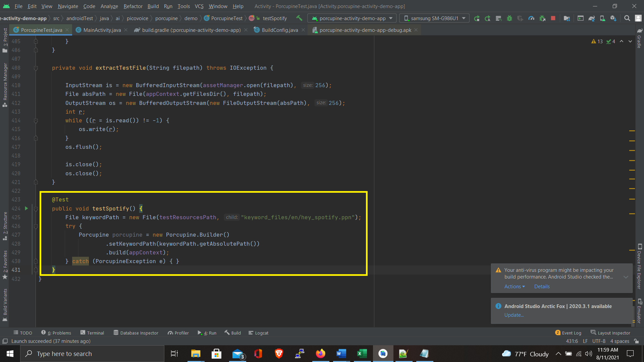Open the Device Manager phone icon
Image resolution: width=644 pixels, height=362 pixels.
602,18
